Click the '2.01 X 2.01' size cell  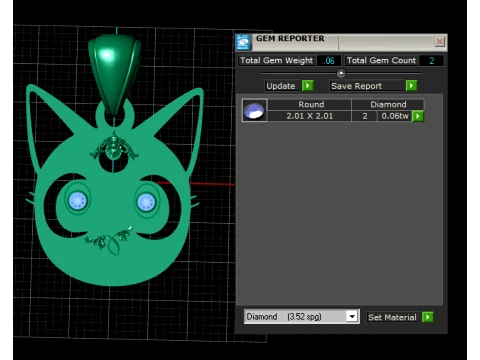point(309,116)
